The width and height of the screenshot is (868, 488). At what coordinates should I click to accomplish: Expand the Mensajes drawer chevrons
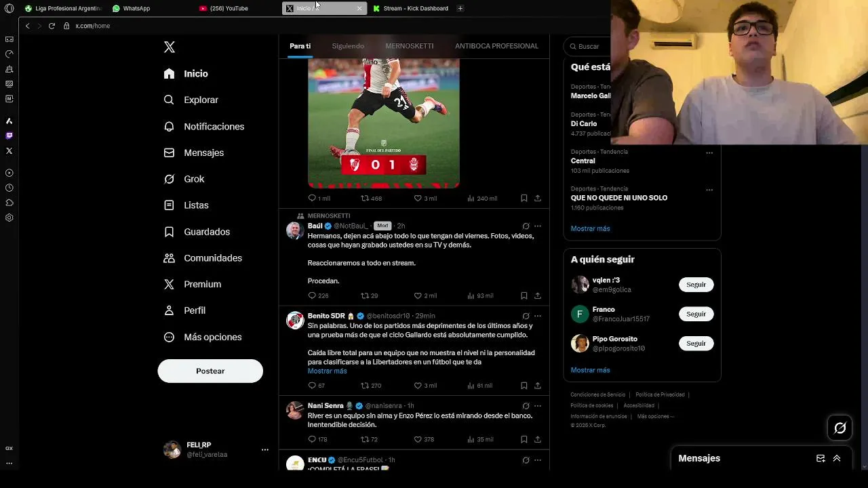837,458
